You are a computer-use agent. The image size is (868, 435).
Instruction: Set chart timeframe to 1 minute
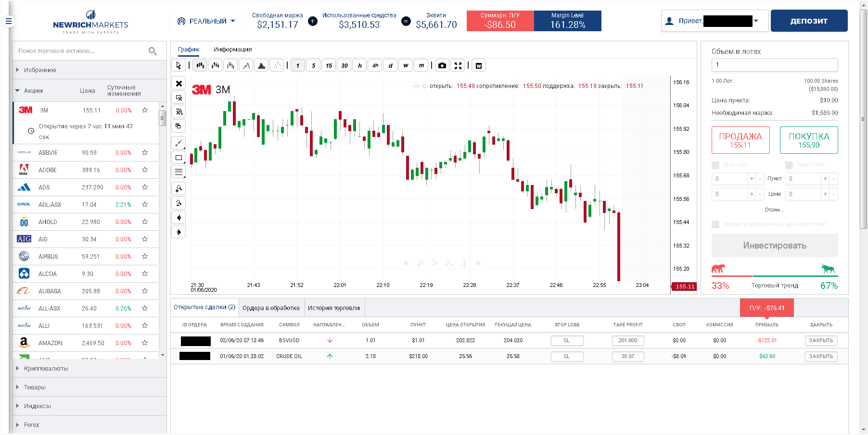pos(298,65)
